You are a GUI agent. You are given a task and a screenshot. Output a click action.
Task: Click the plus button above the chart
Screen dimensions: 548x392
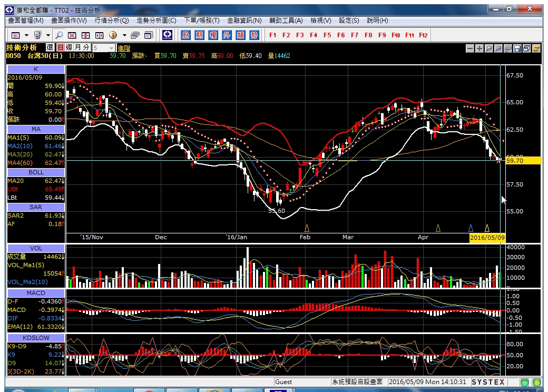(x=479, y=48)
